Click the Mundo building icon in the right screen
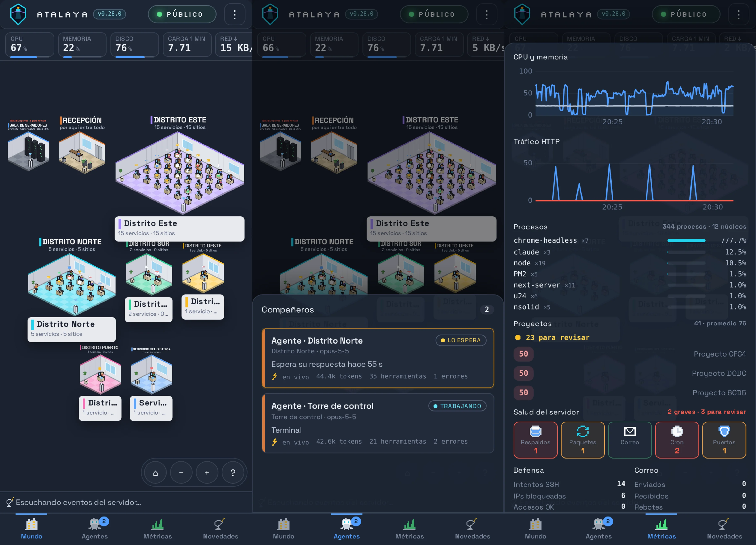 tap(535, 524)
